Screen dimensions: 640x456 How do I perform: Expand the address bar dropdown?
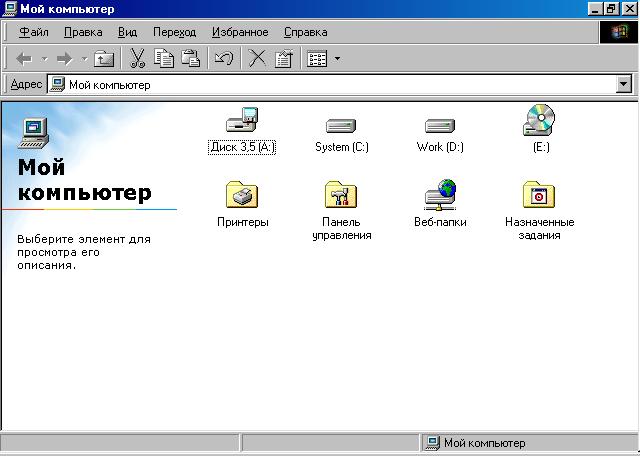(x=623, y=85)
